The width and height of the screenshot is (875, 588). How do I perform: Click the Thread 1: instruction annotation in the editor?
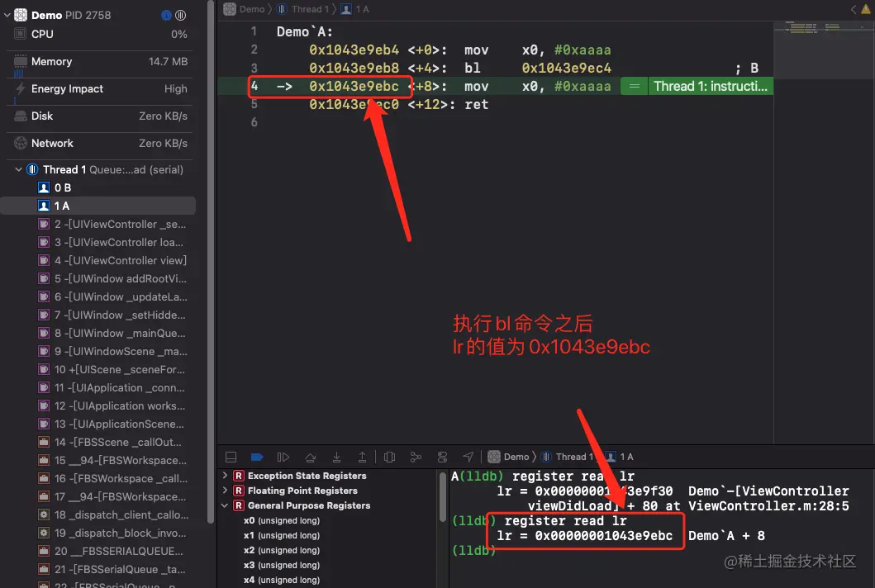(711, 85)
